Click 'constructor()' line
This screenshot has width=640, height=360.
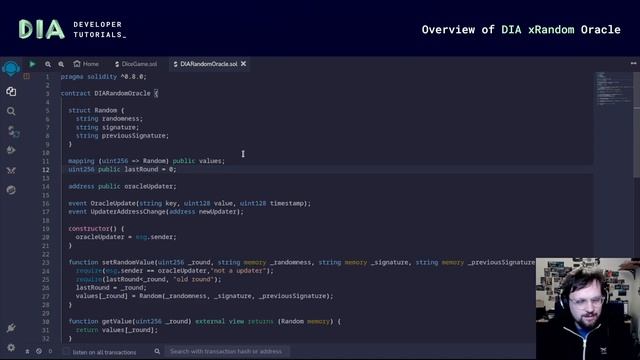click(x=96, y=229)
